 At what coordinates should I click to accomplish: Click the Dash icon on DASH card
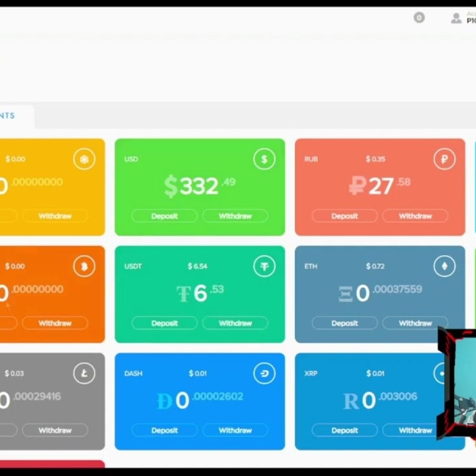(264, 373)
